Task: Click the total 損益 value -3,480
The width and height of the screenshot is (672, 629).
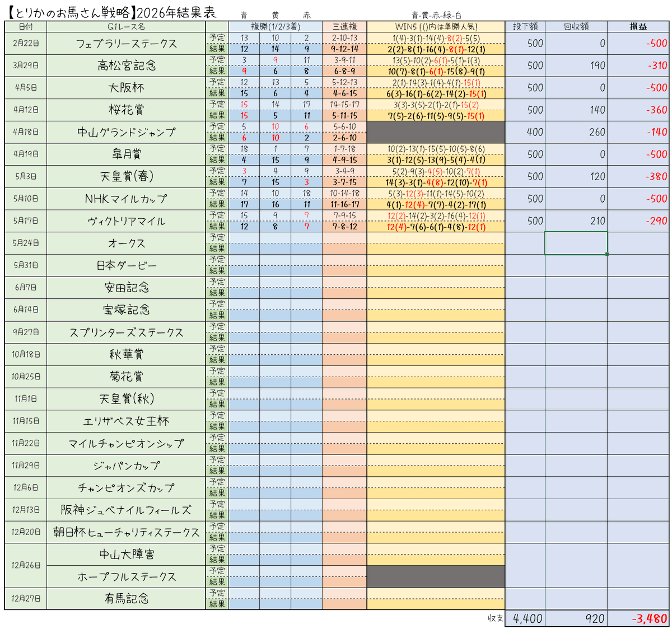Action: [638, 618]
